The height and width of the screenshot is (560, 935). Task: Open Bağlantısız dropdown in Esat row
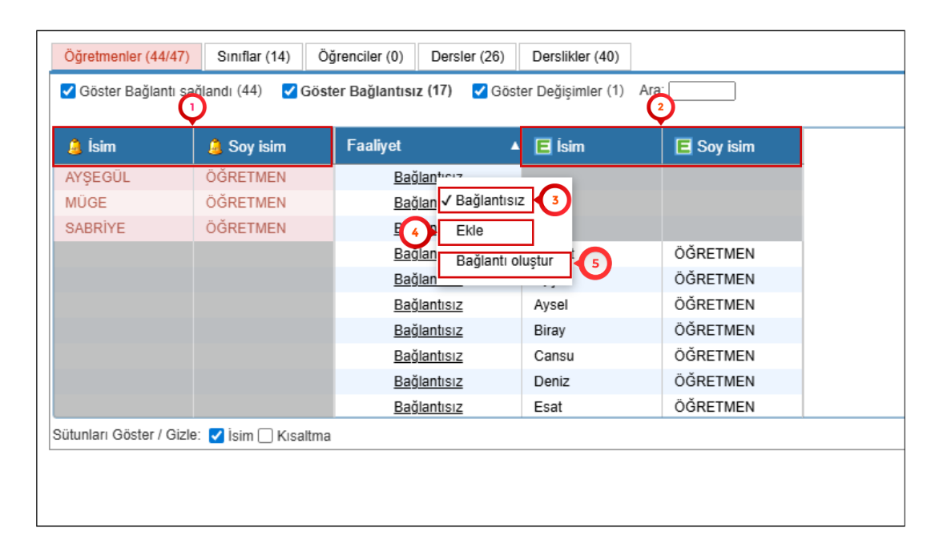coord(428,407)
